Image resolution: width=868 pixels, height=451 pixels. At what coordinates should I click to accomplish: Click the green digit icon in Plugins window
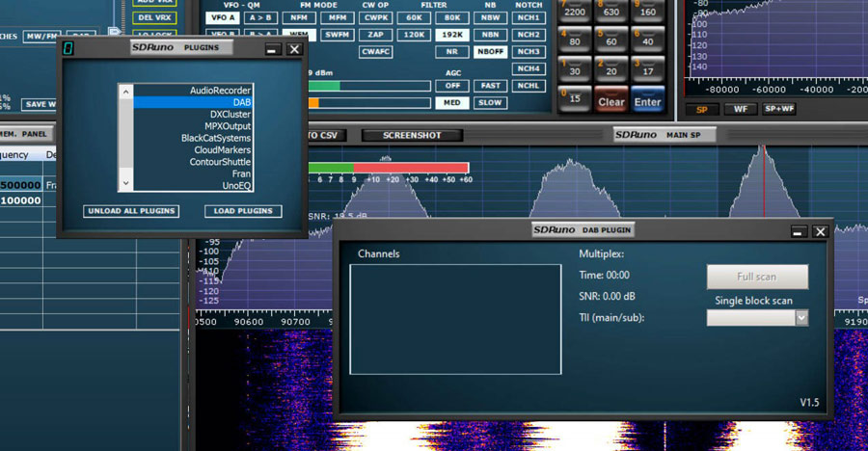(68, 48)
